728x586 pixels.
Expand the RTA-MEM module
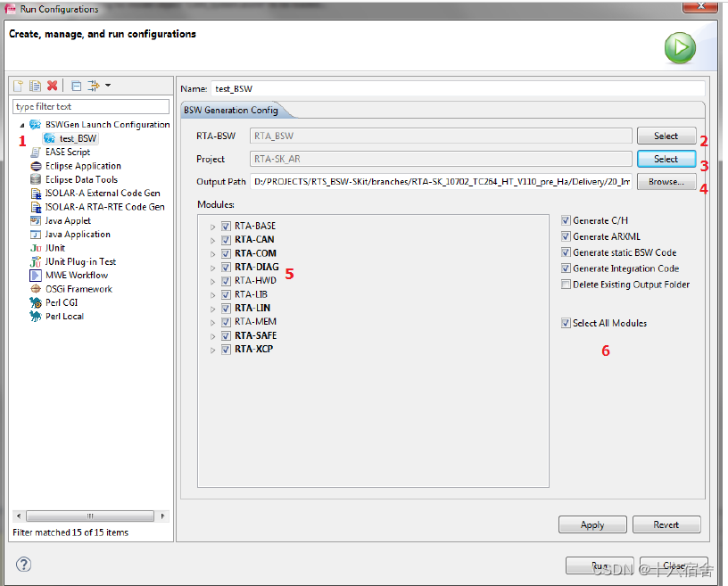[212, 323]
